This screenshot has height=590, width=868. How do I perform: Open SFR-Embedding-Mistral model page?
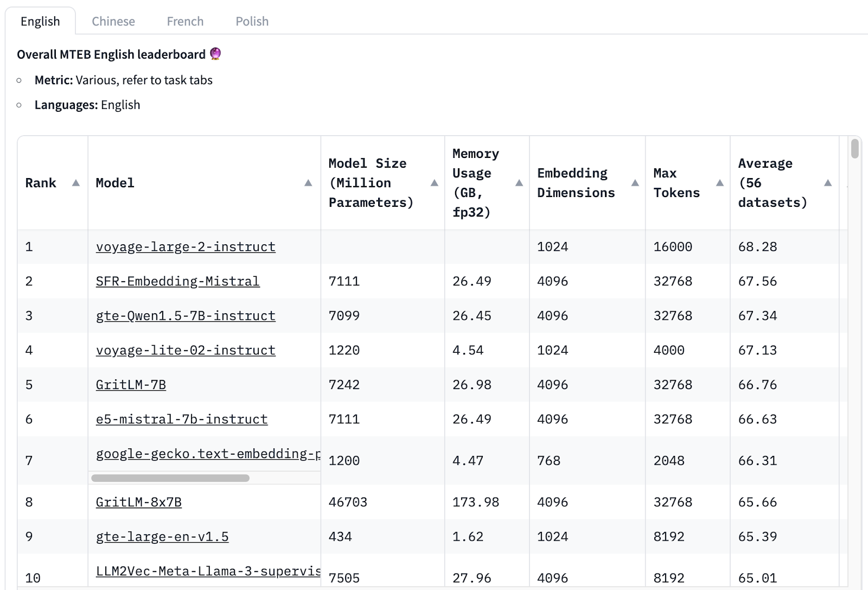(177, 281)
